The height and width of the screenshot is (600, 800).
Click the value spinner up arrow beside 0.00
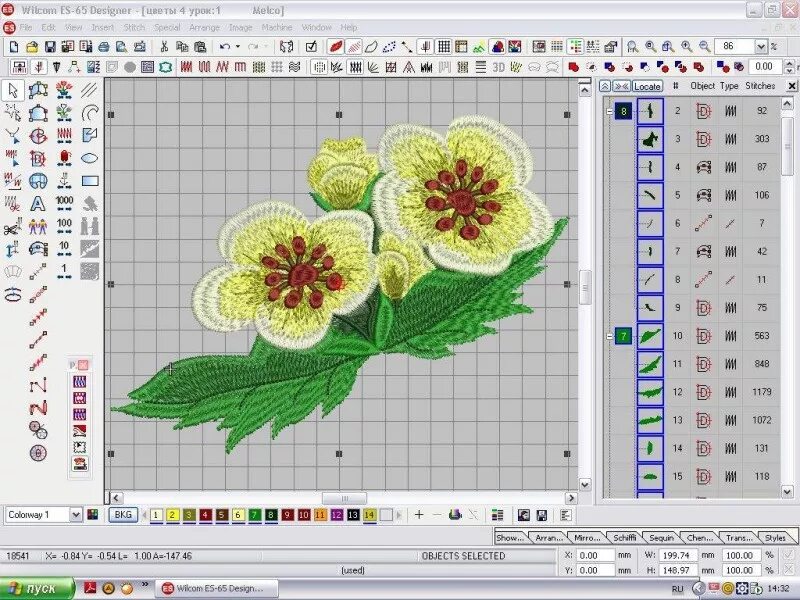pyautogui.click(x=789, y=63)
